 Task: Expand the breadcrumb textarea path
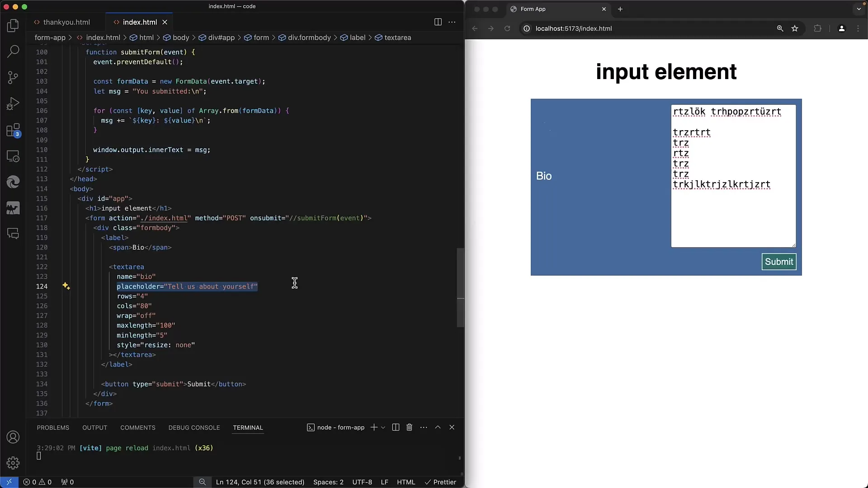pyautogui.click(x=397, y=37)
